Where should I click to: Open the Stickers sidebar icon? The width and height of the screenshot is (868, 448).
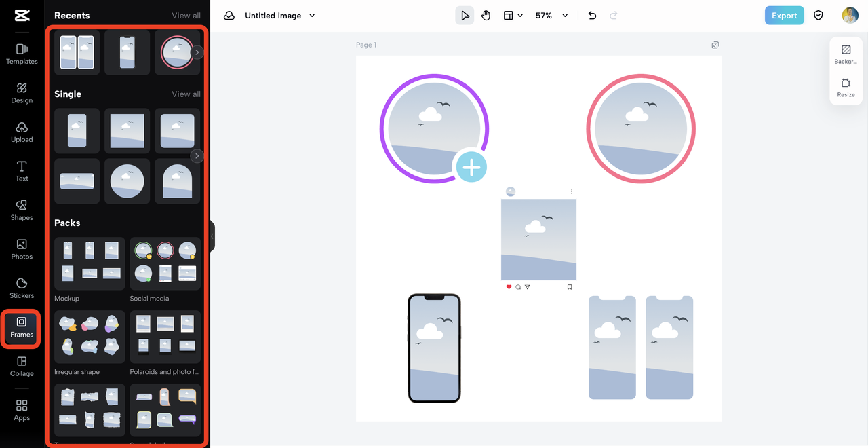pyautogui.click(x=22, y=288)
